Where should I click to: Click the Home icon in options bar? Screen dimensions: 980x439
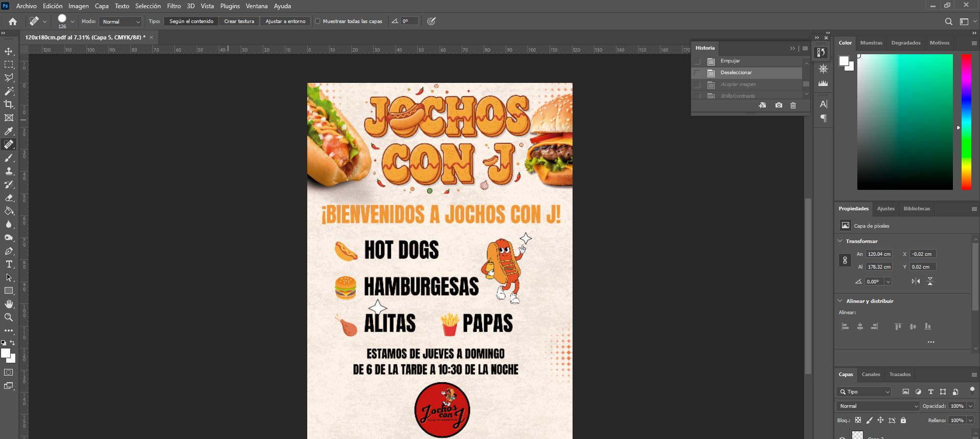pos(13,21)
